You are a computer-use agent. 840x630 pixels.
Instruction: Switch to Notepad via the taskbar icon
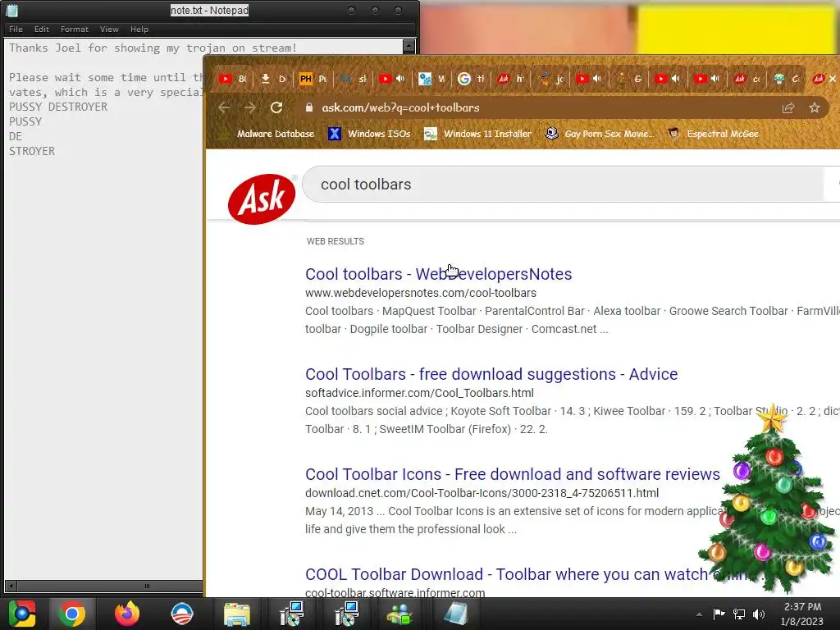[x=455, y=614]
